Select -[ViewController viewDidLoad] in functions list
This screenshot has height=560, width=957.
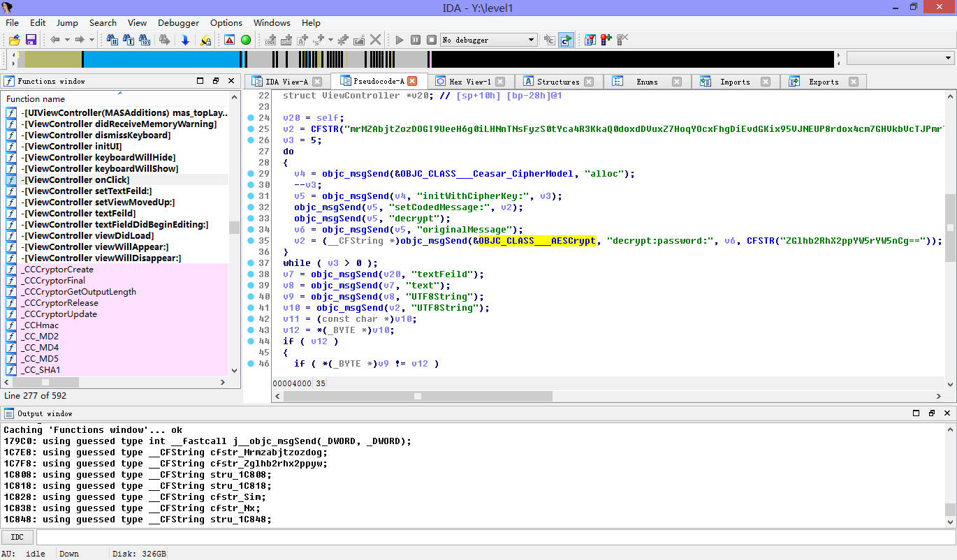click(89, 236)
